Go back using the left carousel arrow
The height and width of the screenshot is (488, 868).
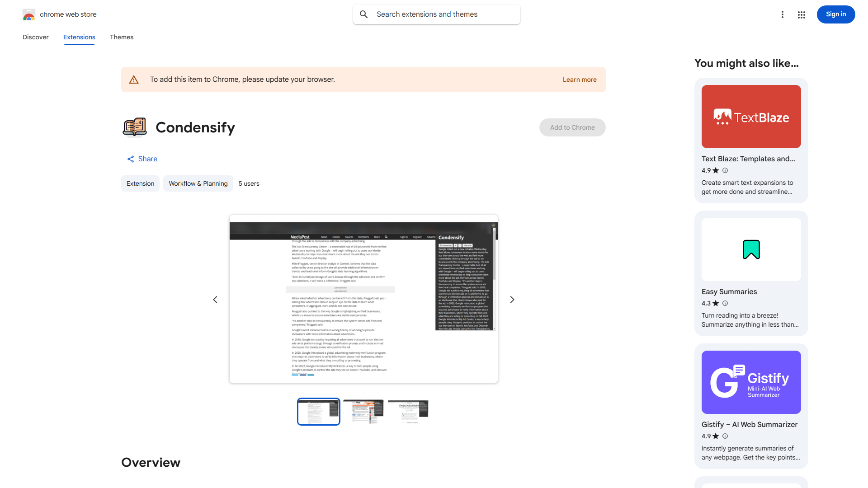215,299
